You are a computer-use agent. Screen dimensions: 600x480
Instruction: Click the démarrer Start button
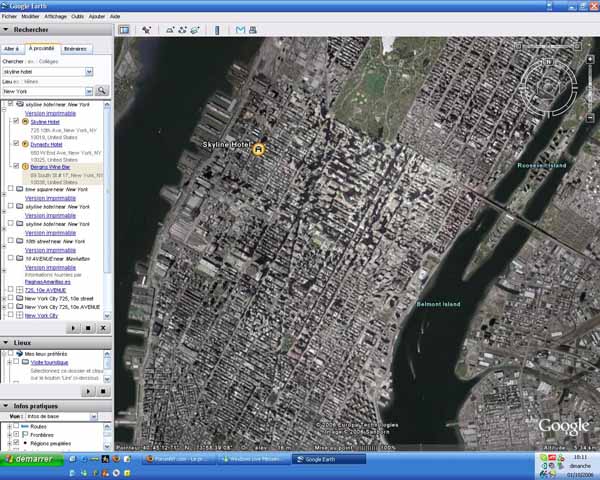coord(32,459)
